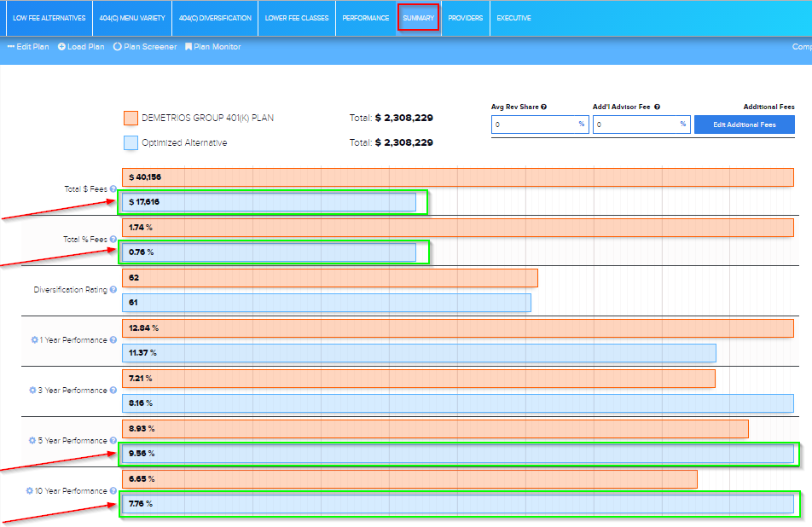Open the Low Fee Alternatives tab
This screenshot has width=812, height=527.
point(49,18)
